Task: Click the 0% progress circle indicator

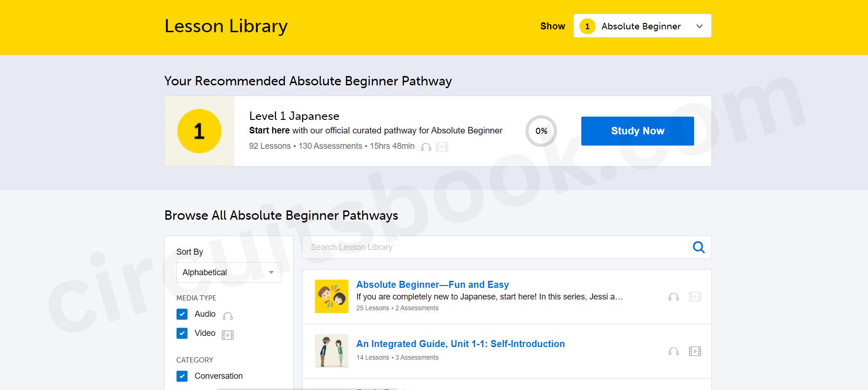Action: tap(541, 131)
